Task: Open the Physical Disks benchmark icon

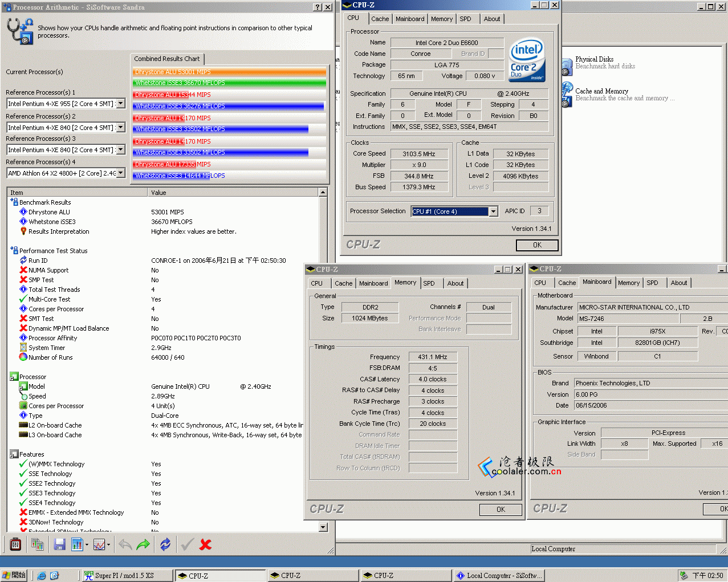Action: [567, 66]
